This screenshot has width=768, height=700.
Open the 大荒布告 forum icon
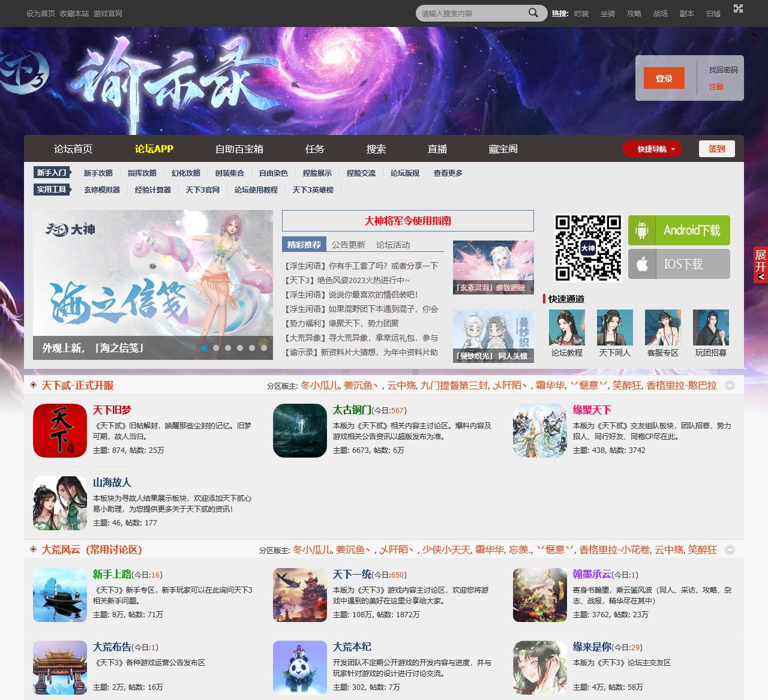[x=60, y=668]
